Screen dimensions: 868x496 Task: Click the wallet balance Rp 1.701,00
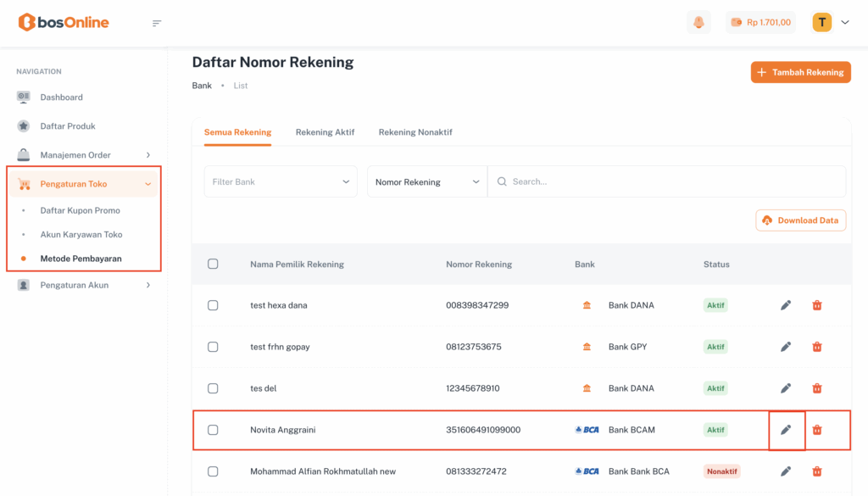(x=760, y=23)
